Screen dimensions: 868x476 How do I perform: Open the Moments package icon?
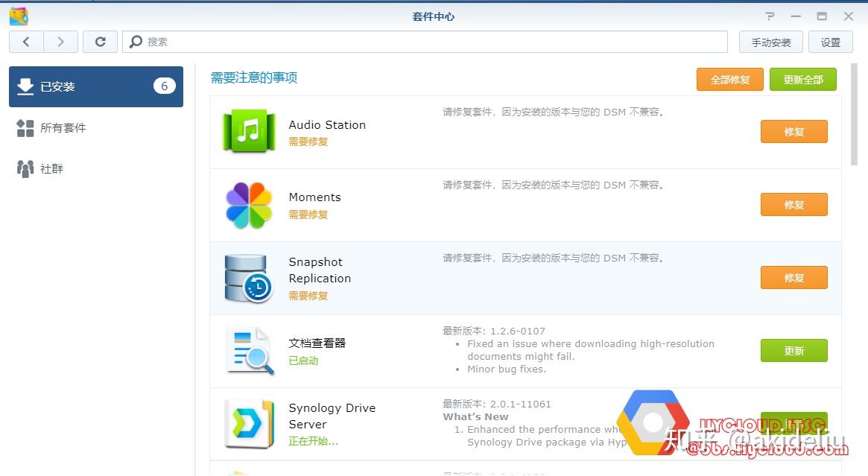tap(249, 205)
